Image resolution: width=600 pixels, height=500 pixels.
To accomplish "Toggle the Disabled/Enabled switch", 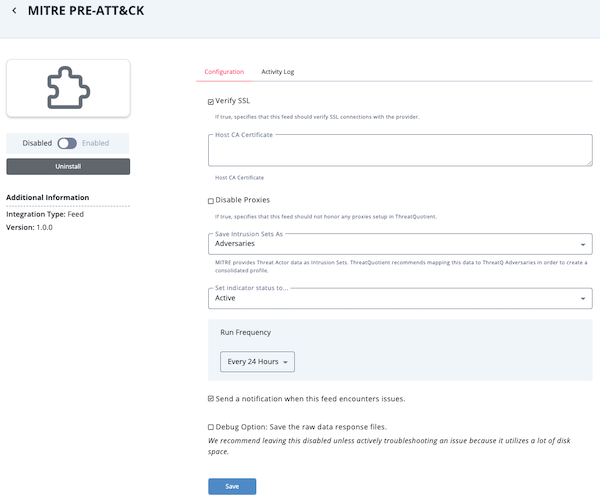I will 67,143.
